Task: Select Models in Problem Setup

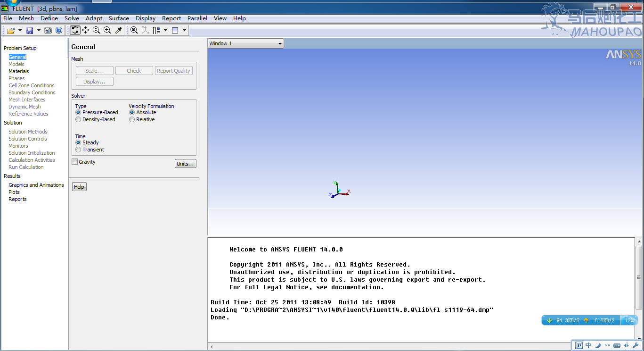Action: pos(16,64)
